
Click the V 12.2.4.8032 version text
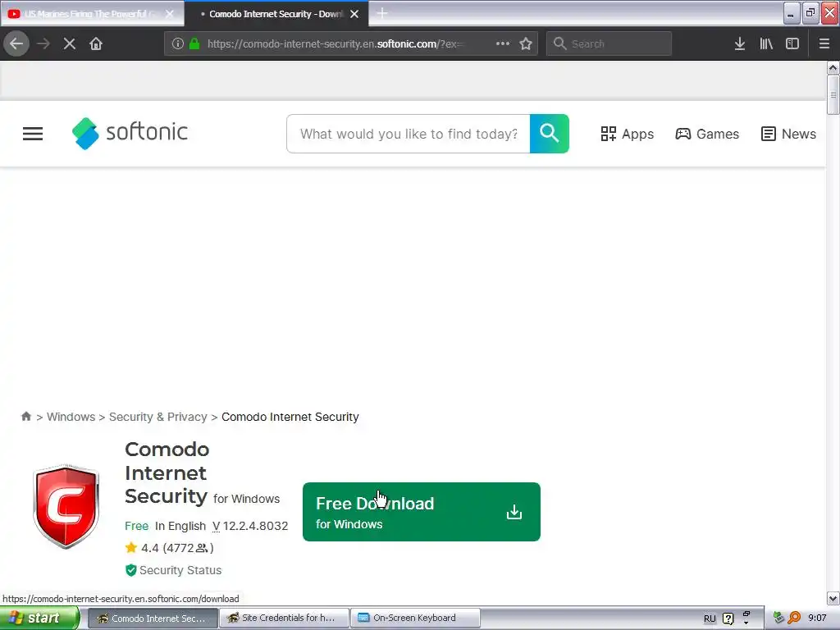click(x=250, y=526)
